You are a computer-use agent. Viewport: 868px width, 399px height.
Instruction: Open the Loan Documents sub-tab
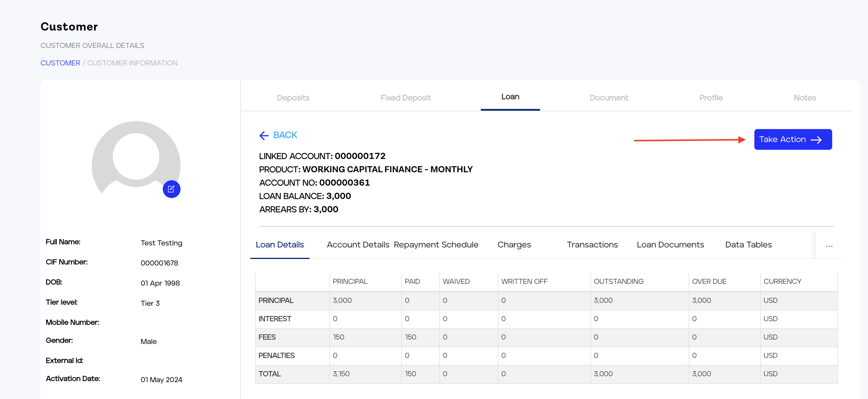pos(670,245)
